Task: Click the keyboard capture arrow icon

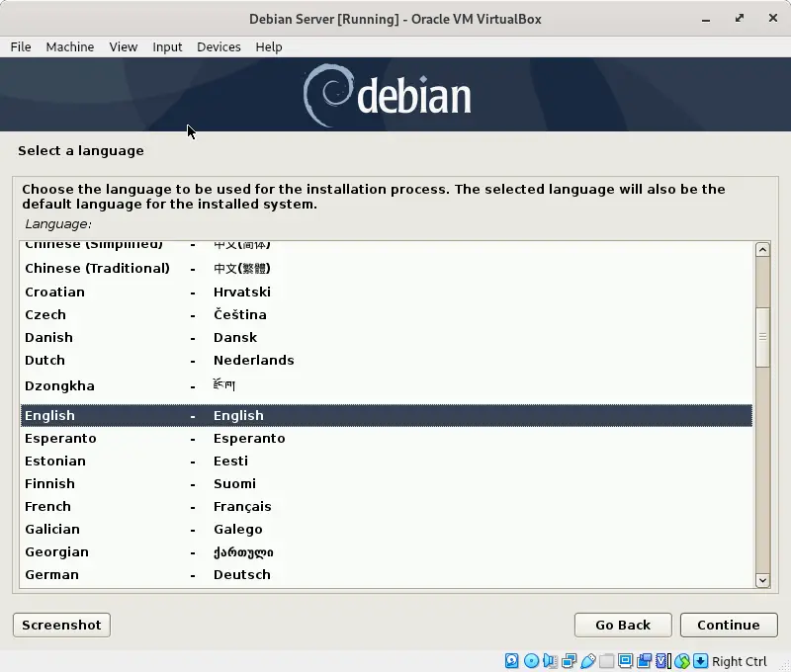Action: (701, 660)
